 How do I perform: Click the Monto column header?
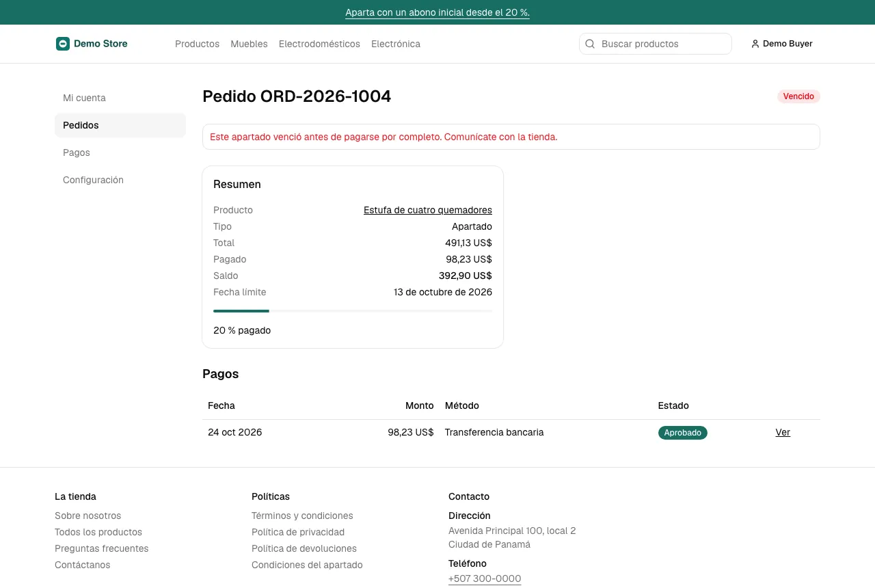point(419,405)
